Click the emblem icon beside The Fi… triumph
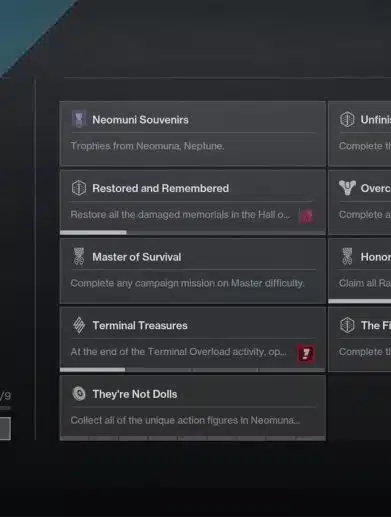Screen dimensions: 391x517 [x=347, y=325]
